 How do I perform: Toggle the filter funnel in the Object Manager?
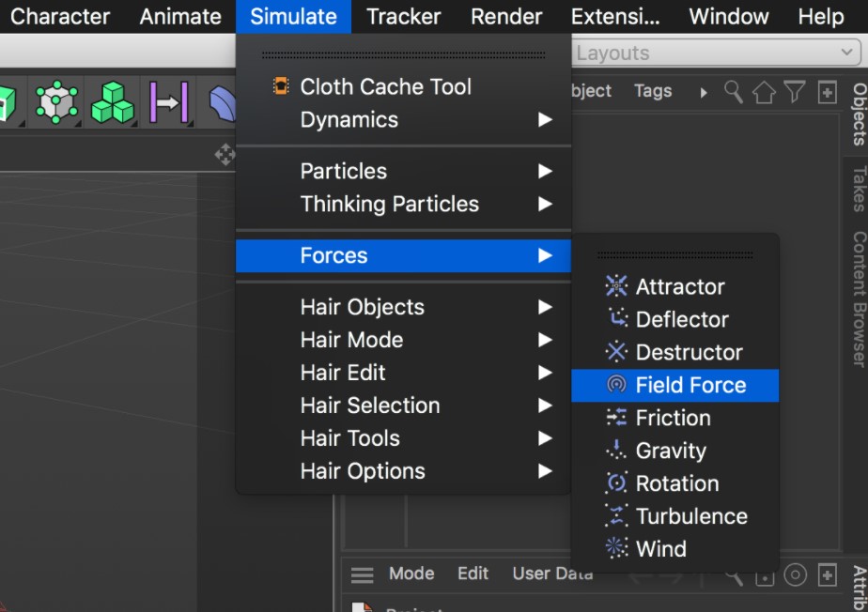point(795,91)
